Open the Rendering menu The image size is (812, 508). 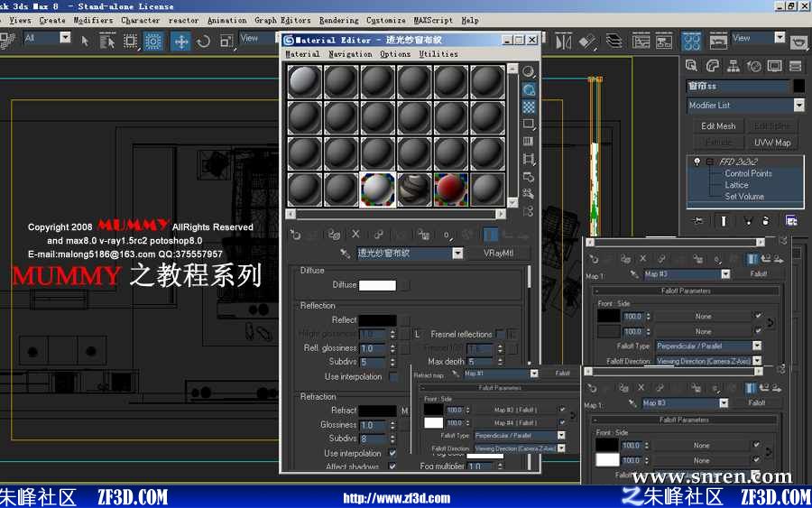coord(338,20)
